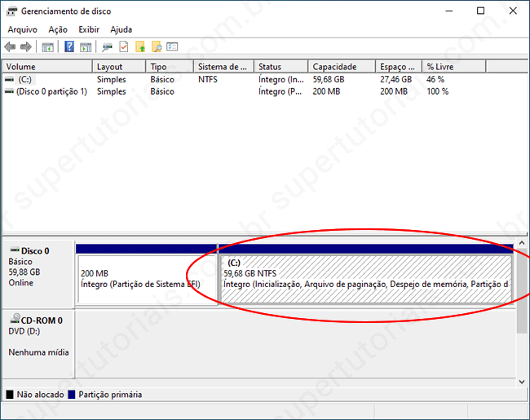Open the Arquivo menu
This screenshot has height=420, width=530.
pyautogui.click(x=22, y=29)
